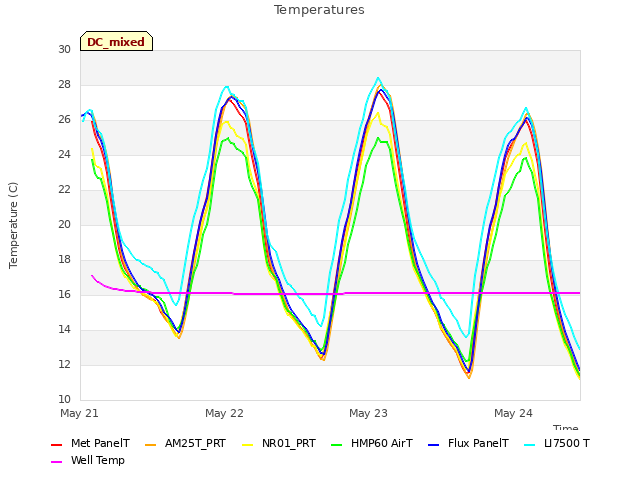This screenshot has height=480, width=640.
Task: Click the Temperature (C) y-axis title
Action: pos(13,225)
